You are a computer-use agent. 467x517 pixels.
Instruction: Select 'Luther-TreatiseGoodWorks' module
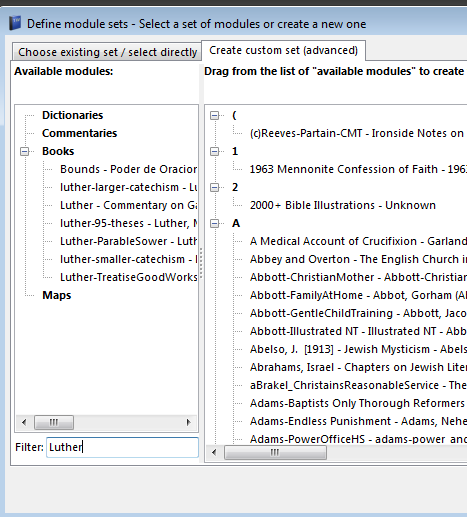128,277
